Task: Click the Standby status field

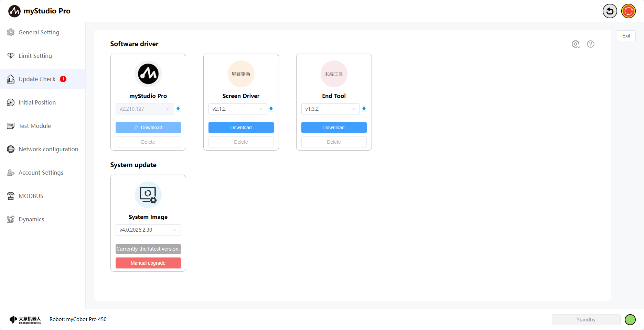Action: pyautogui.click(x=586, y=320)
